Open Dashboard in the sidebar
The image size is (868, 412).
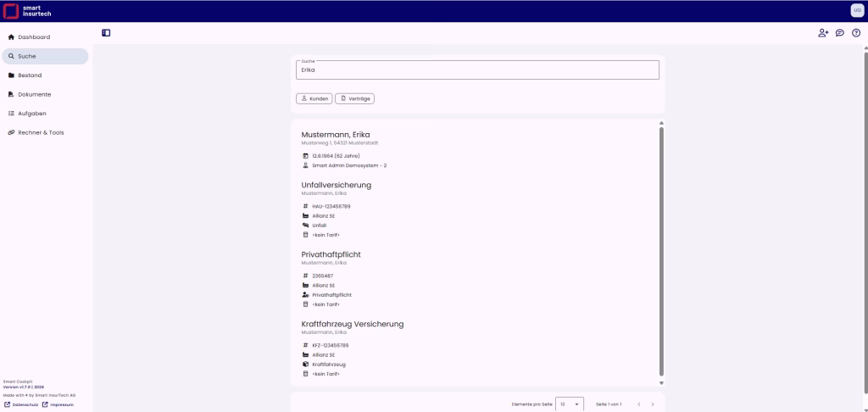34,37
